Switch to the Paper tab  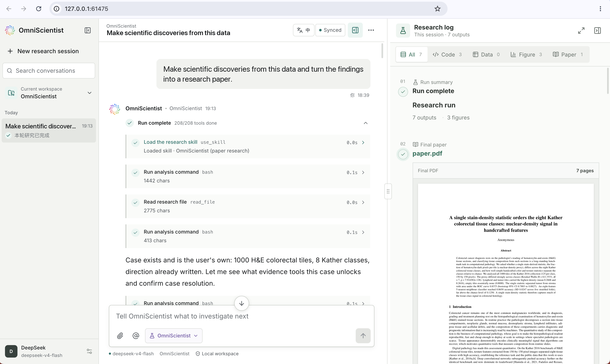point(568,54)
